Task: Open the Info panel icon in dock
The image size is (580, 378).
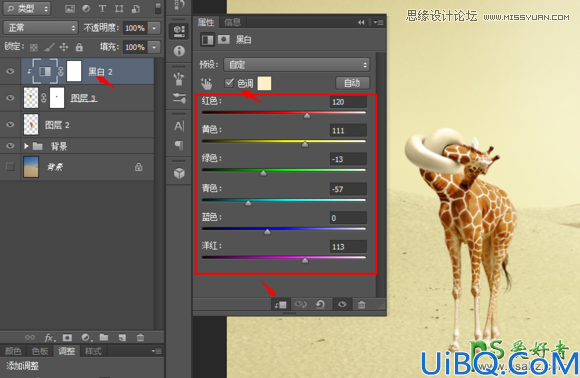Action: click(x=179, y=51)
